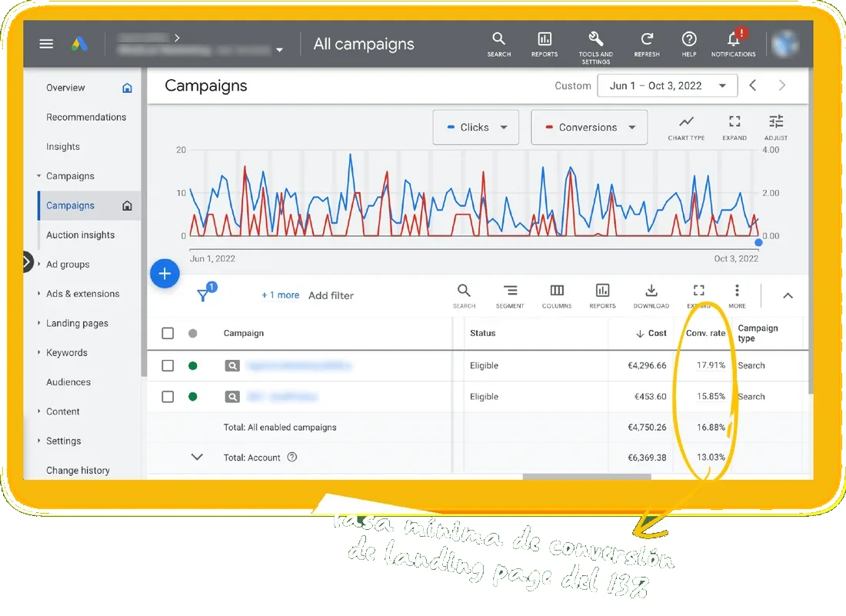This screenshot has height=616, width=846.
Task: Sort by the Conv. rate column header
Action: point(705,333)
